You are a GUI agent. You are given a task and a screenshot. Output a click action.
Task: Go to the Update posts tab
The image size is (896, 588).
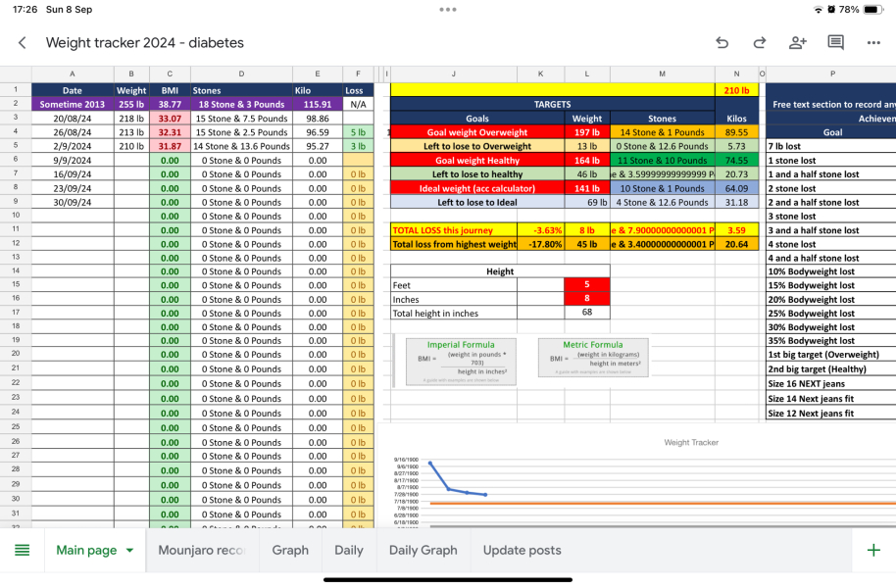(522, 550)
